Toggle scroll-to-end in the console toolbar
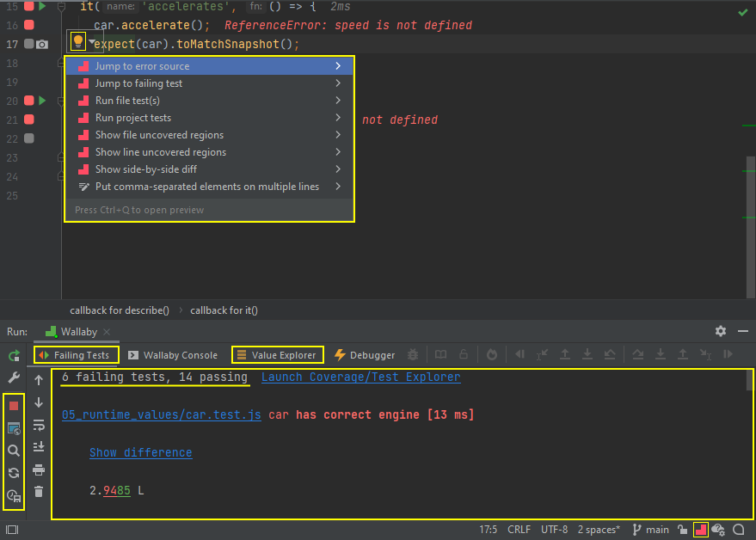This screenshot has width=756, height=540. tap(39, 447)
